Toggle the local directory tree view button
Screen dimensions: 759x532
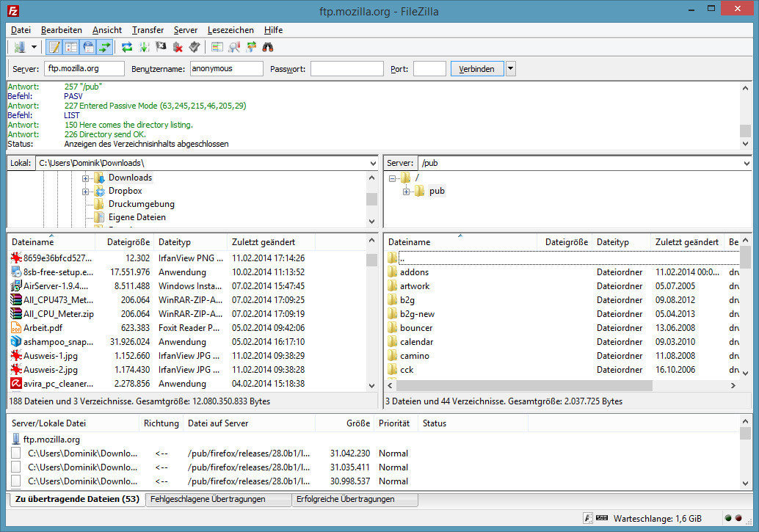[x=71, y=47]
